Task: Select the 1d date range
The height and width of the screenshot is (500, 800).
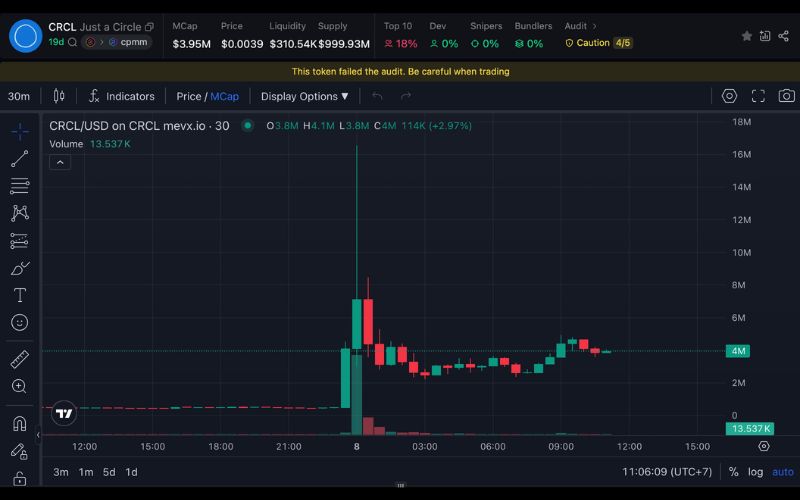Action: 132,472
